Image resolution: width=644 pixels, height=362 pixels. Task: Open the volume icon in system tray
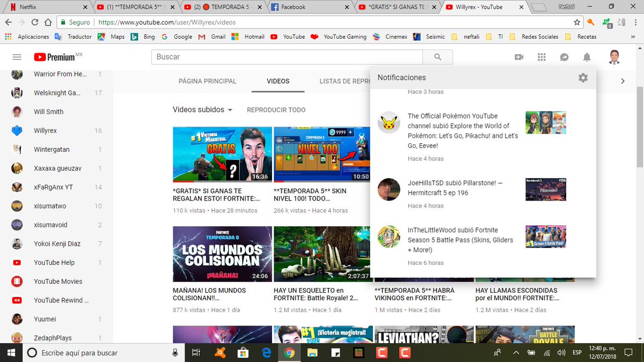pyautogui.click(x=562, y=352)
